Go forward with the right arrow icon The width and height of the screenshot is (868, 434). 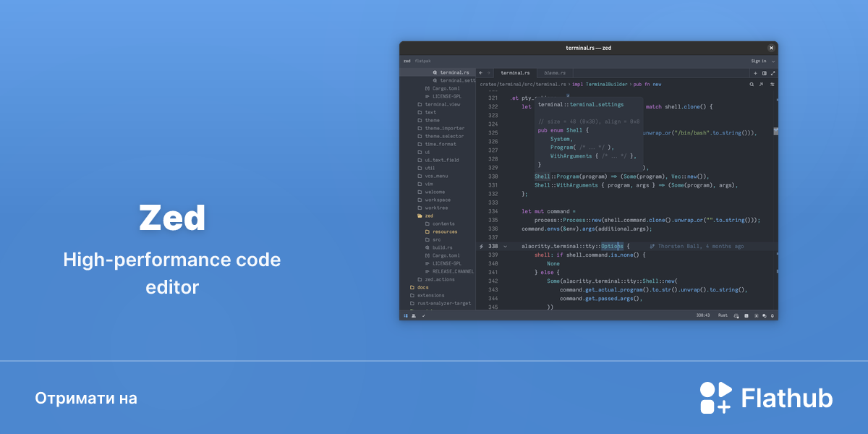(x=489, y=73)
